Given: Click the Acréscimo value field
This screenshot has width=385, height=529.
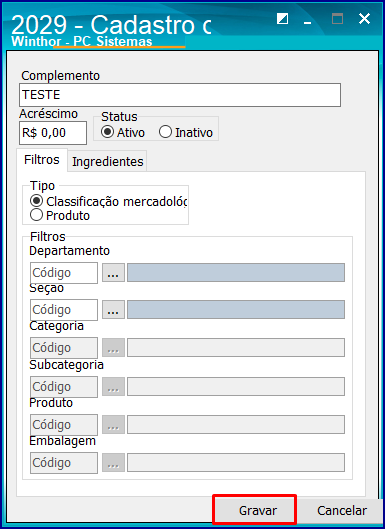Looking at the screenshot, I should [53, 133].
